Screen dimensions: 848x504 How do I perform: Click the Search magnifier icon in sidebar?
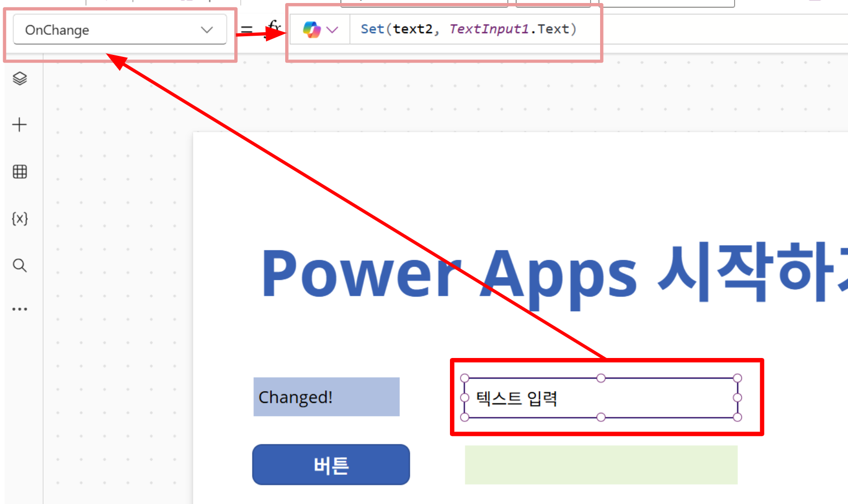click(x=20, y=265)
